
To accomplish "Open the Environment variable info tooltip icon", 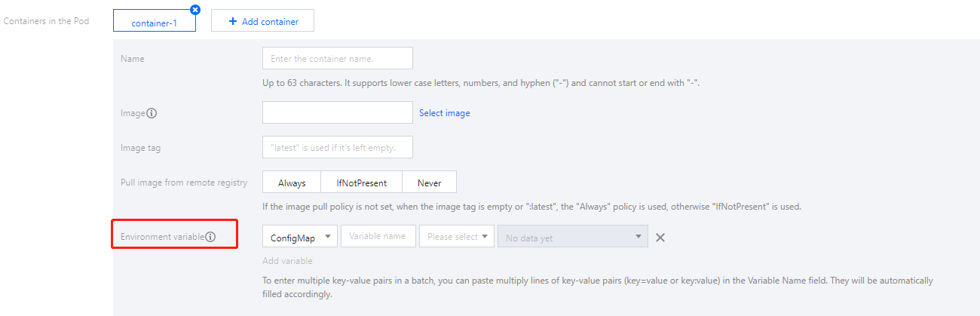I will click(x=210, y=237).
